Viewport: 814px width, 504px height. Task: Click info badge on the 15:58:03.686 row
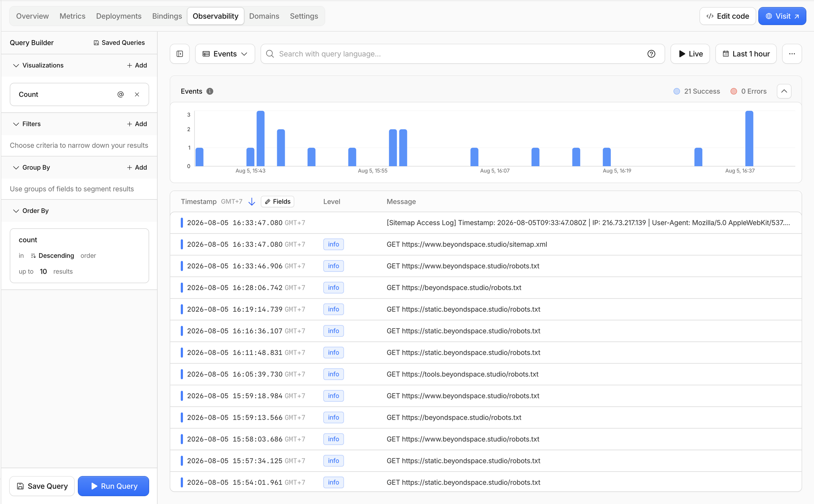333,439
